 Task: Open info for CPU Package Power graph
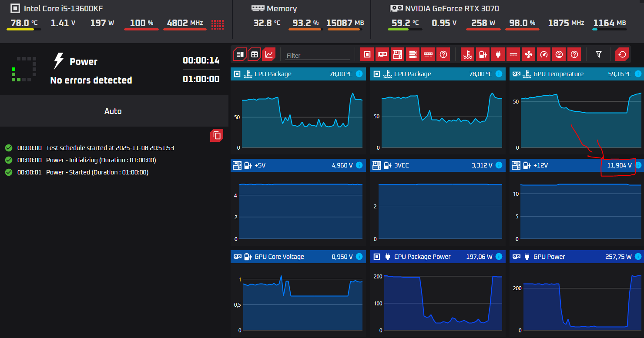click(499, 257)
